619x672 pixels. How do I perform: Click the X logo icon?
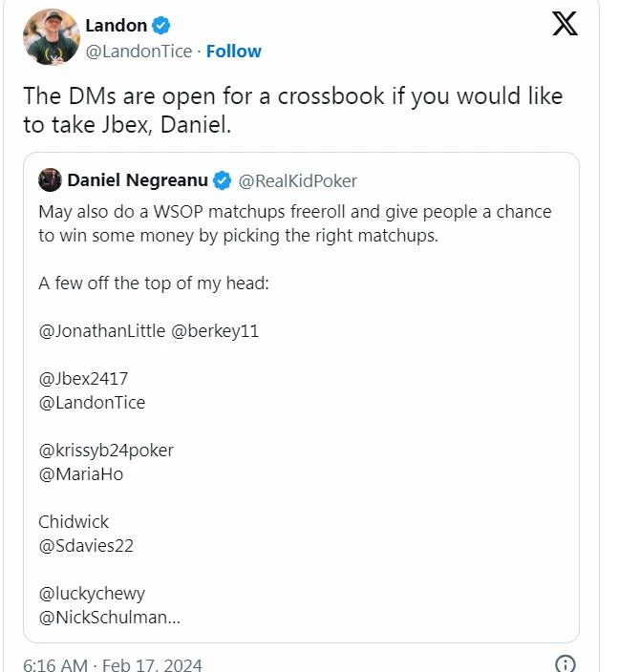565,25
